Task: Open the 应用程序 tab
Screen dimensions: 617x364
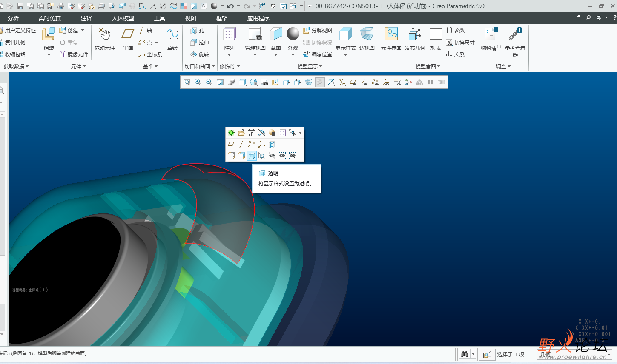Action: pos(258,18)
